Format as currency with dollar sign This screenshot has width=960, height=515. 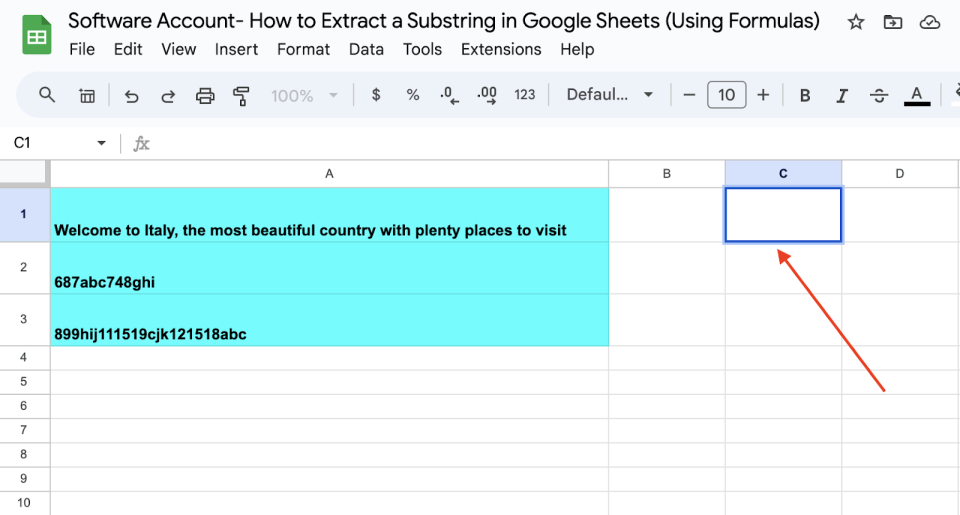tap(376, 95)
